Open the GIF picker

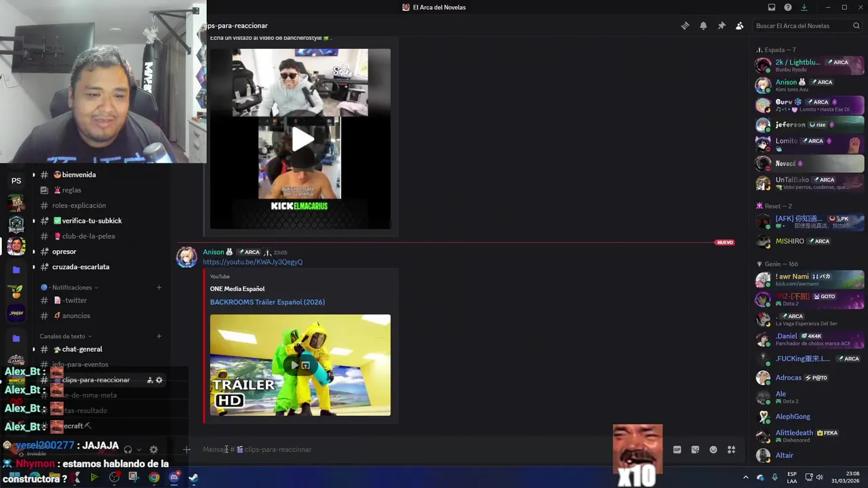pos(677,449)
